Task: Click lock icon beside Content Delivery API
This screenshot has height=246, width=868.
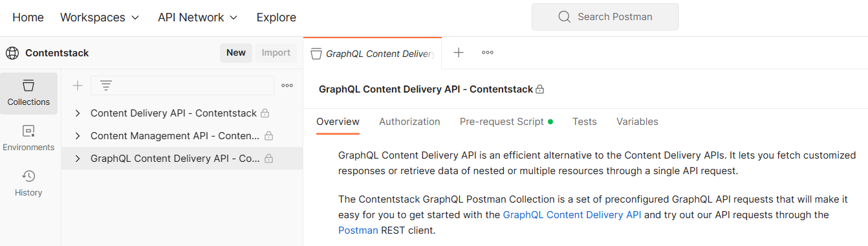Action: 265,113
